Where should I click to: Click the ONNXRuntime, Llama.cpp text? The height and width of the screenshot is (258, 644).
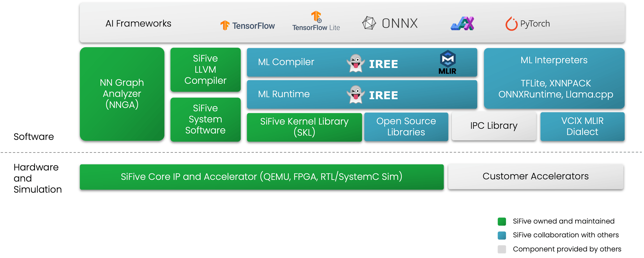(x=555, y=95)
